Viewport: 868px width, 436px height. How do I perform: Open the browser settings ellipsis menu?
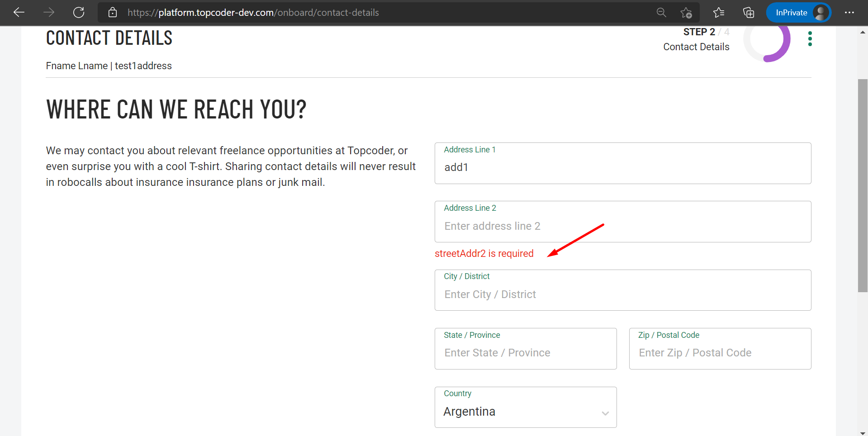point(850,13)
